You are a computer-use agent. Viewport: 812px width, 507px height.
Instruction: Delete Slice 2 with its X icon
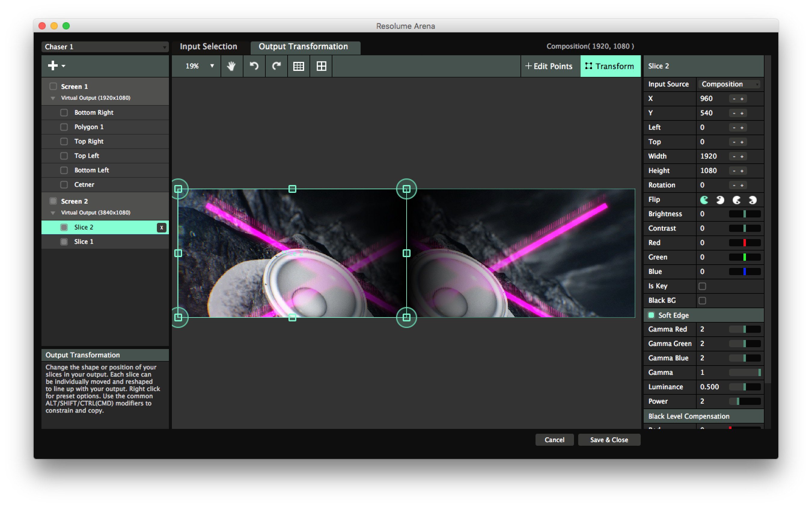(162, 228)
